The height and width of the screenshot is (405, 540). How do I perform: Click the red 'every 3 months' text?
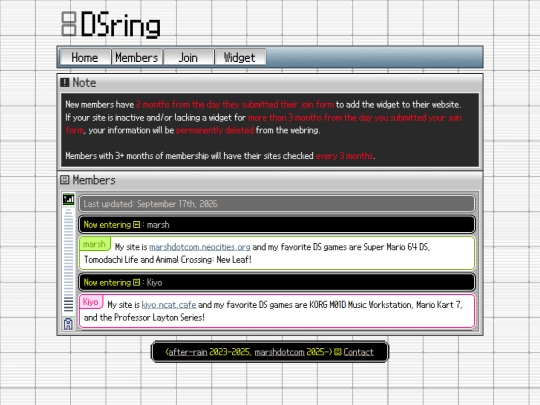[x=344, y=156]
